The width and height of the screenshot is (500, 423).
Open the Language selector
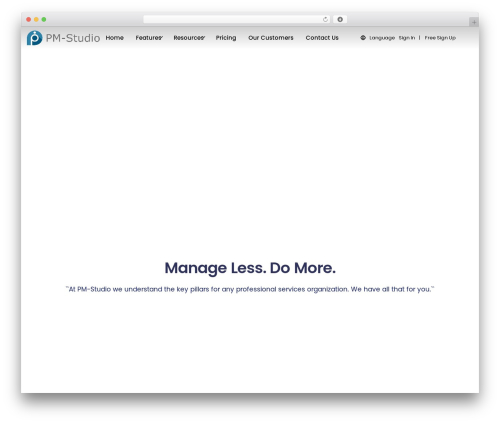point(382,38)
